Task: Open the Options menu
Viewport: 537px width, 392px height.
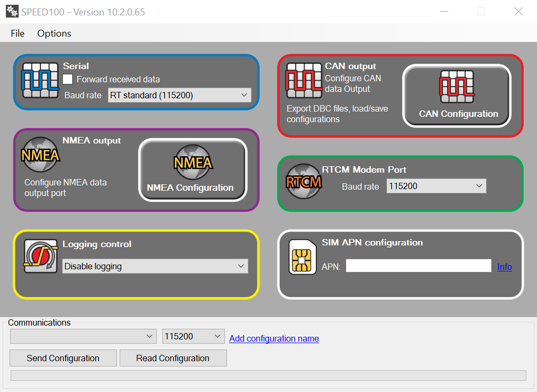Action: click(x=54, y=33)
